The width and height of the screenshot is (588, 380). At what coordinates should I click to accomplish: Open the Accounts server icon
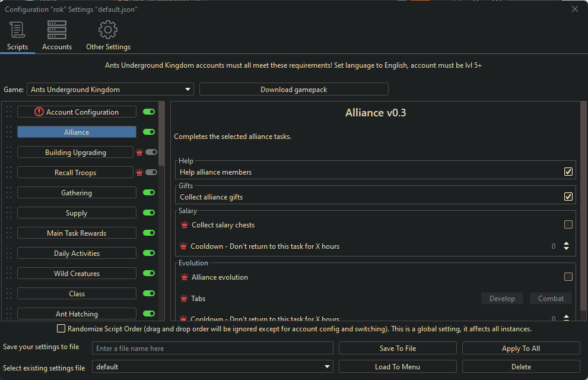pyautogui.click(x=57, y=30)
